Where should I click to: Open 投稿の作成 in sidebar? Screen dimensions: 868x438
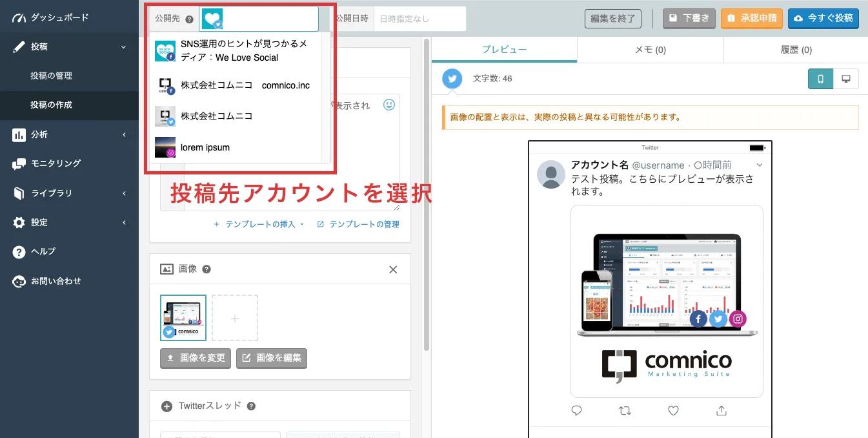pos(51,105)
